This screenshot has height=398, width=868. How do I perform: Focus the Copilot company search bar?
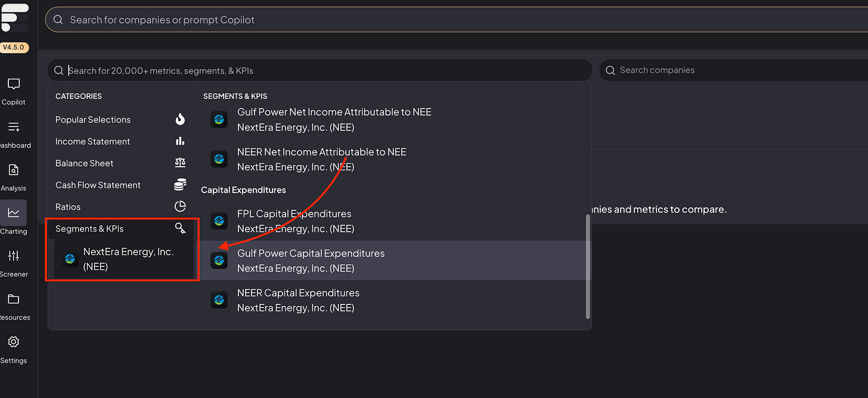(x=456, y=20)
